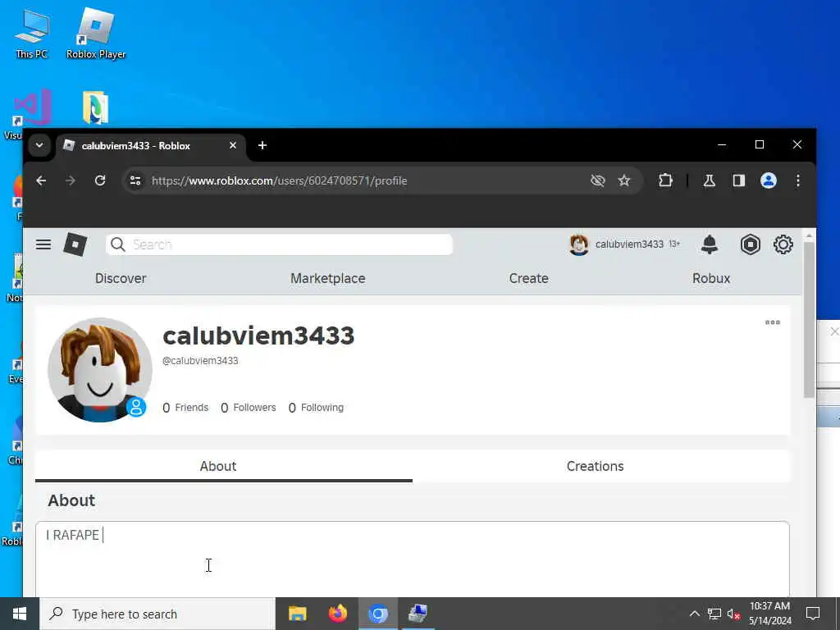840x630 pixels.
Task: Open the Chrome Labs flask icon
Action: coord(710,180)
